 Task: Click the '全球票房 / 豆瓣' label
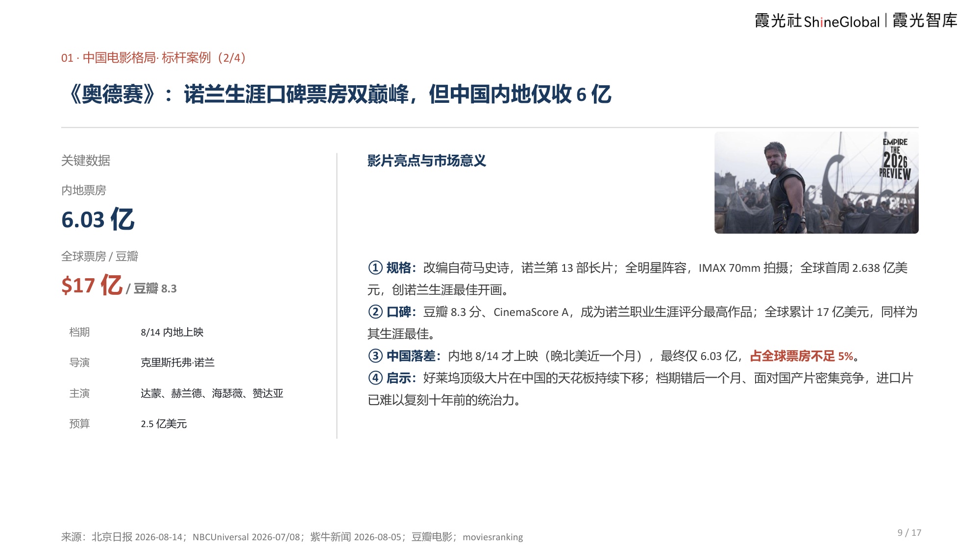[x=100, y=256]
